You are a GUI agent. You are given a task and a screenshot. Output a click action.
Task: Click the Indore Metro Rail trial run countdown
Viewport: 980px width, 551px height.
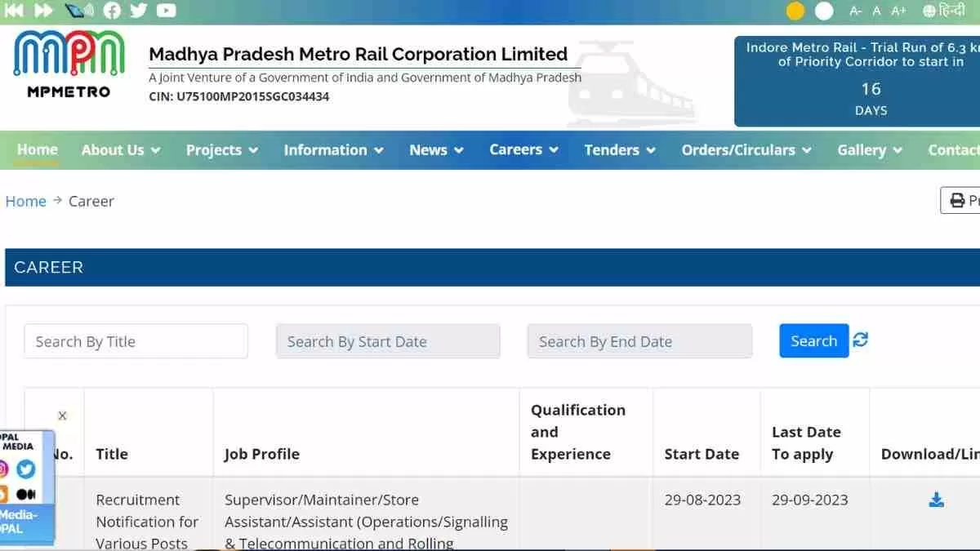pos(857,81)
